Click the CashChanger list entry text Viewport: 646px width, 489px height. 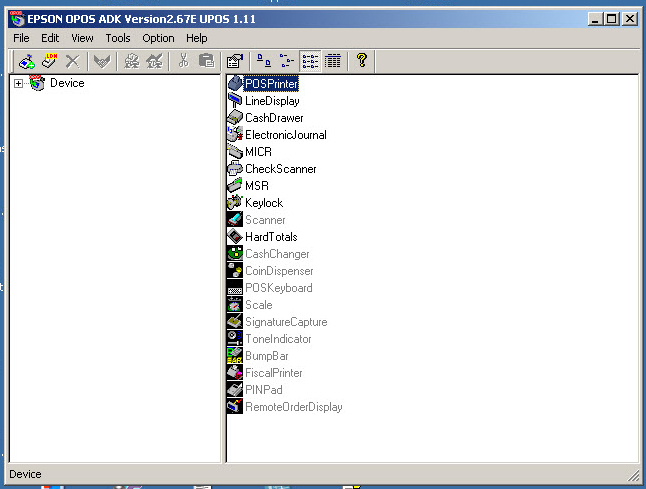(x=277, y=254)
